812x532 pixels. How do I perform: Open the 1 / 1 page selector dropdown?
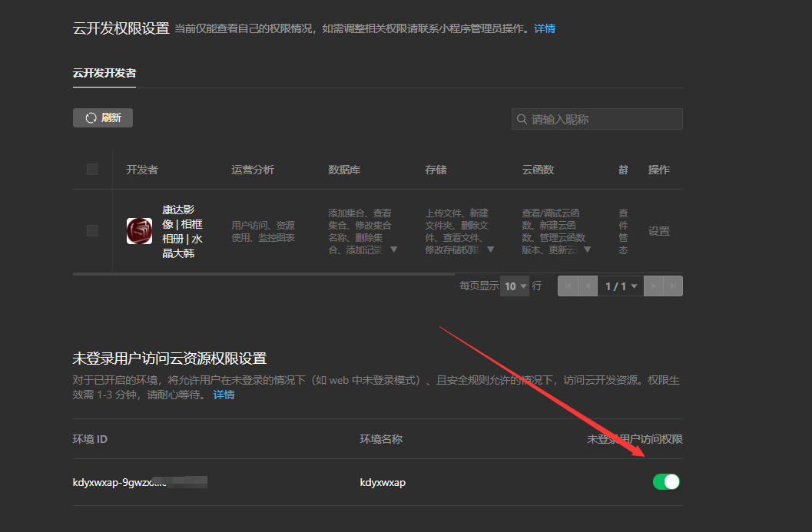[621, 286]
